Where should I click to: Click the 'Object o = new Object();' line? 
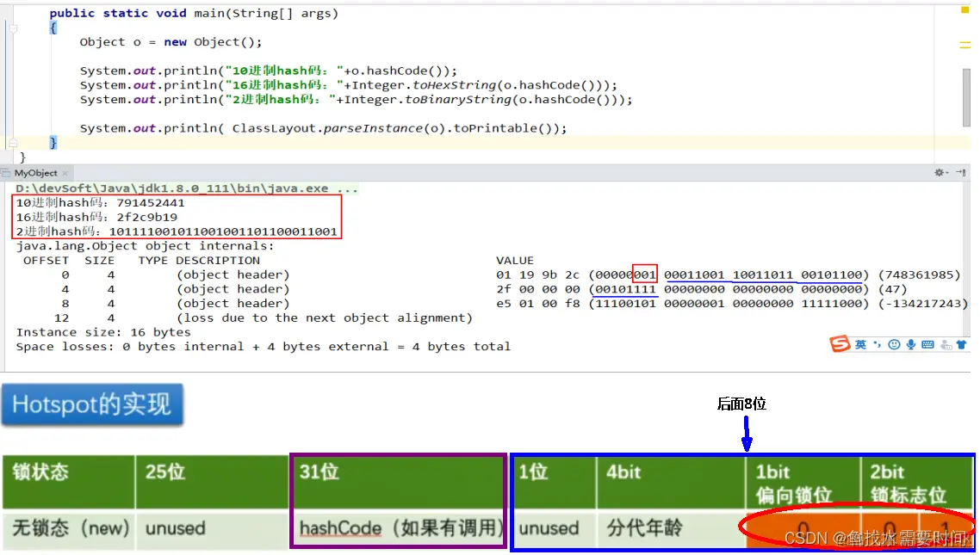click(x=171, y=42)
